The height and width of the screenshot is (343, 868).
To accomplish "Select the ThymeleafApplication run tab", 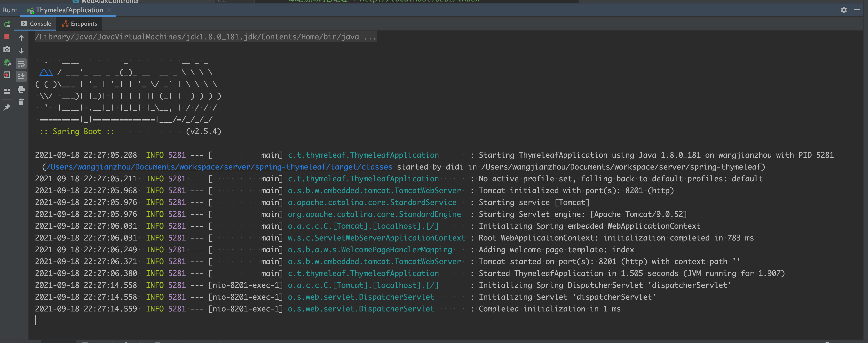I will (x=66, y=10).
